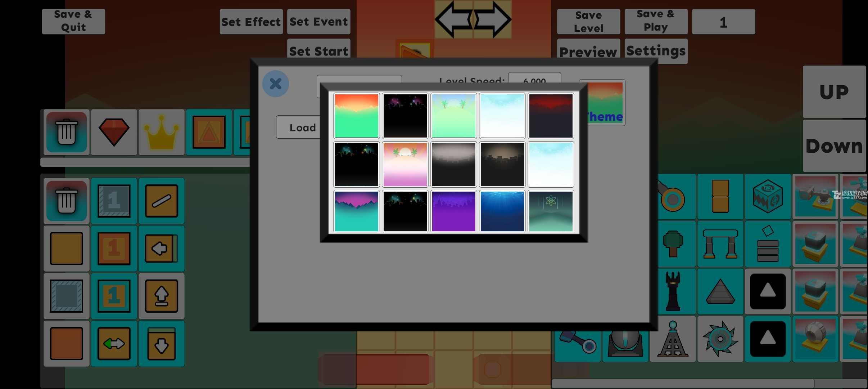868x389 pixels.
Task: Open the Set Effect menu
Action: pyautogui.click(x=250, y=21)
